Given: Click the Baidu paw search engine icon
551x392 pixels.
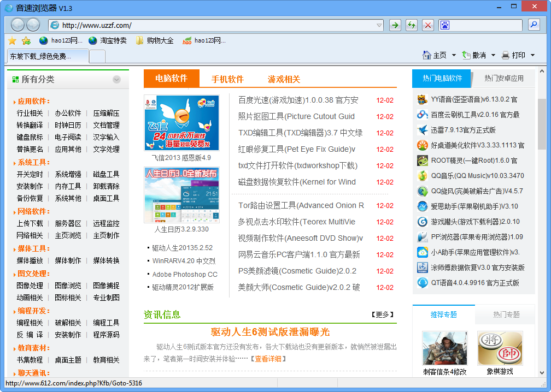Looking at the screenshot, I should 444,25.
